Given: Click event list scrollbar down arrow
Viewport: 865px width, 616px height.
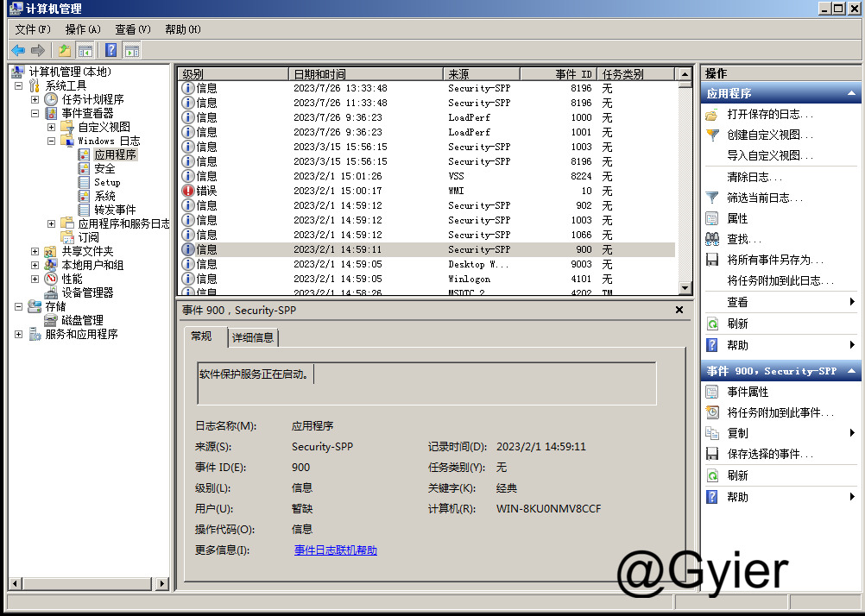Looking at the screenshot, I should [x=685, y=287].
